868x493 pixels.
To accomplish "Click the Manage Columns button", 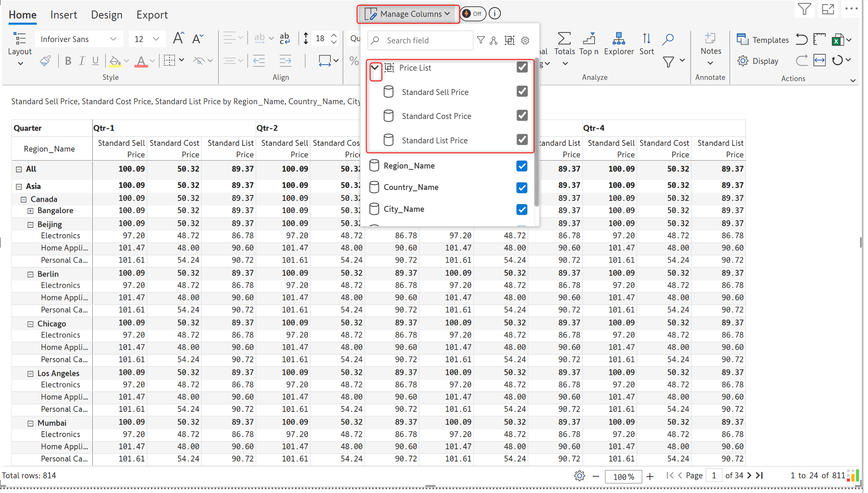I will point(408,14).
